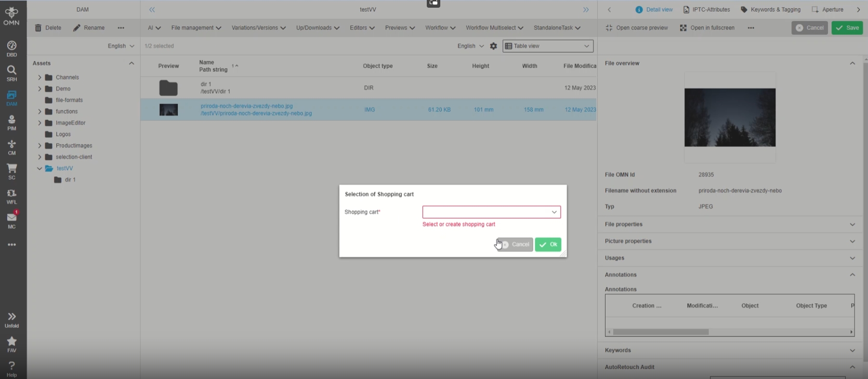Image resolution: width=868 pixels, height=379 pixels.
Task: Go to previous detail tabs arrow
Action: 609,10
